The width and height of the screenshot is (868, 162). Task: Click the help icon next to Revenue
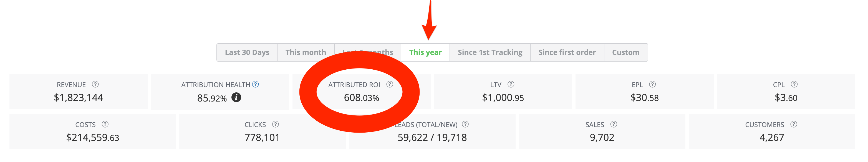click(x=95, y=84)
